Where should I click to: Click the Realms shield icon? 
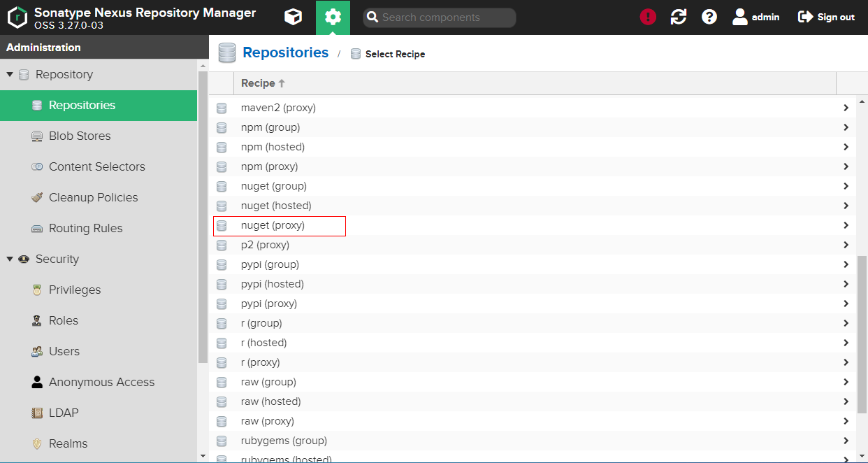pos(37,444)
